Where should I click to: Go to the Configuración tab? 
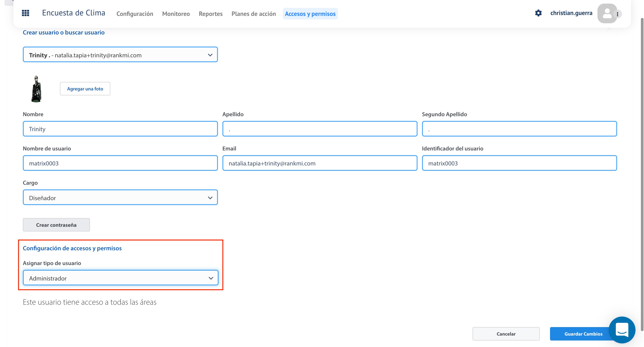pos(135,14)
